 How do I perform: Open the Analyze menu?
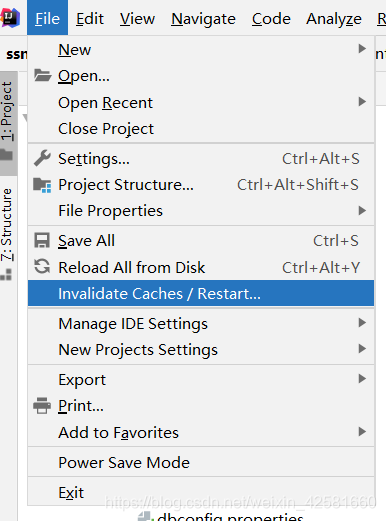point(334,19)
